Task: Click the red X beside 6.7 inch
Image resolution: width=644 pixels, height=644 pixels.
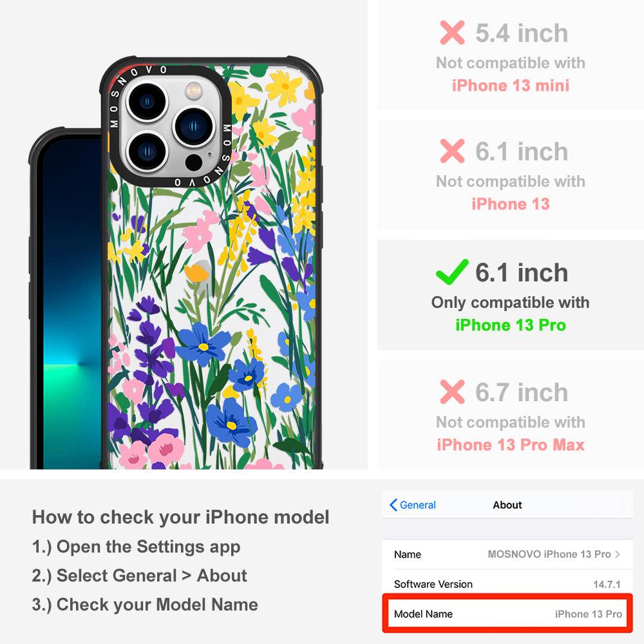Action: pyautogui.click(x=452, y=392)
